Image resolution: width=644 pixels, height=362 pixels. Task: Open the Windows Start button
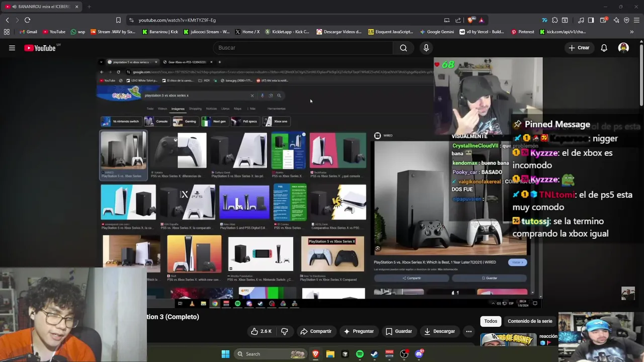(x=225, y=354)
